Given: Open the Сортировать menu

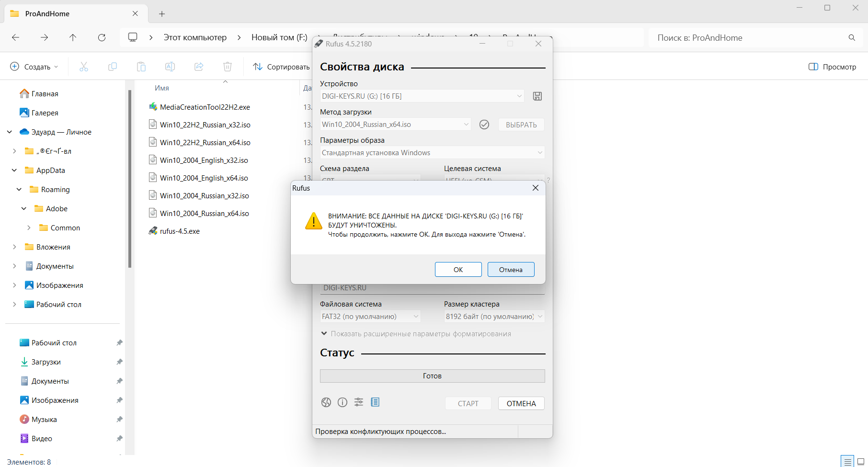Looking at the screenshot, I should 282,67.
